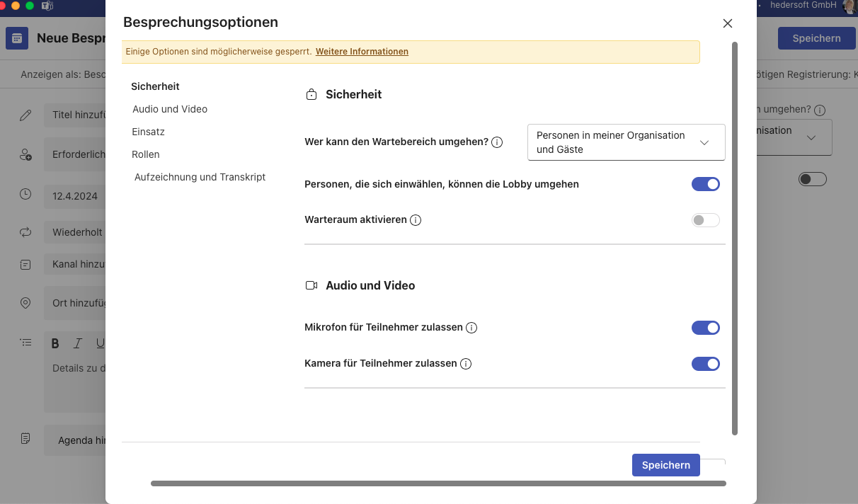The width and height of the screenshot is (858, 504).
Task: Select the Sicherheit section in the sidebar
Action: (155, 86)
